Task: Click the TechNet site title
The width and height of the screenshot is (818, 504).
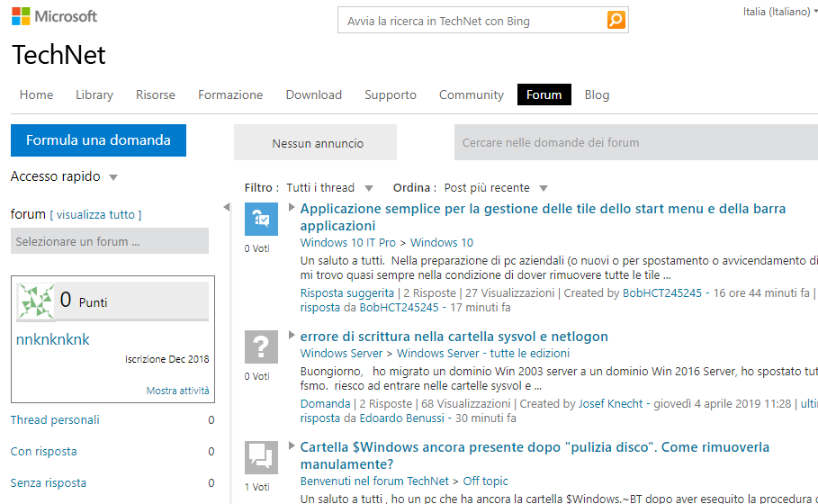Action: 59,55
